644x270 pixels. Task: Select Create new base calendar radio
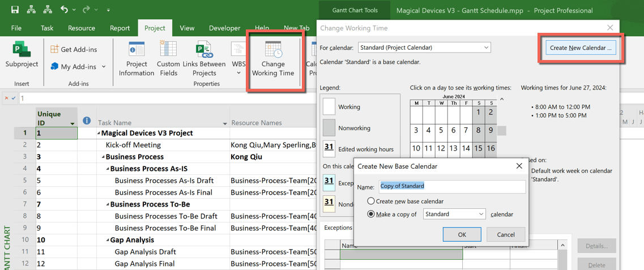click(371, 202)
